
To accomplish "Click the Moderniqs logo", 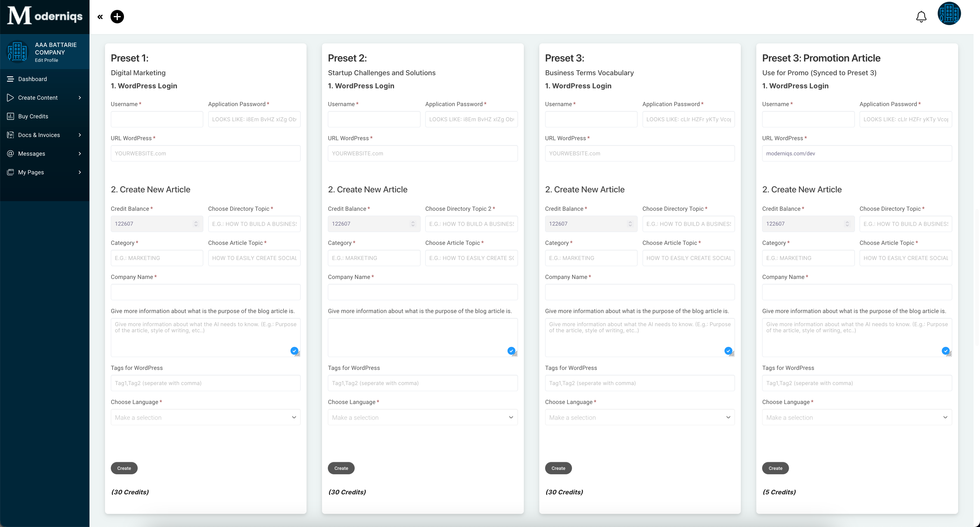I will click(45, 16).
